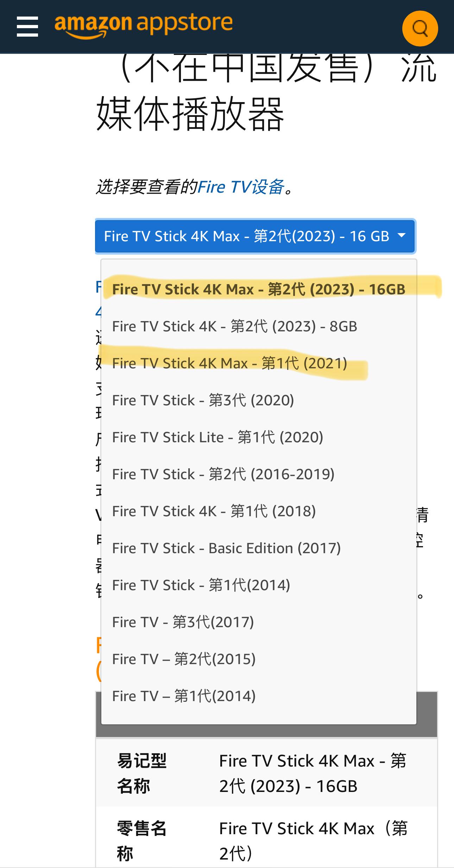This screenshot has width=454, height=868.
Task: Choose Fire TV Stick 第3代 (2020)
Action: point(203,400)
